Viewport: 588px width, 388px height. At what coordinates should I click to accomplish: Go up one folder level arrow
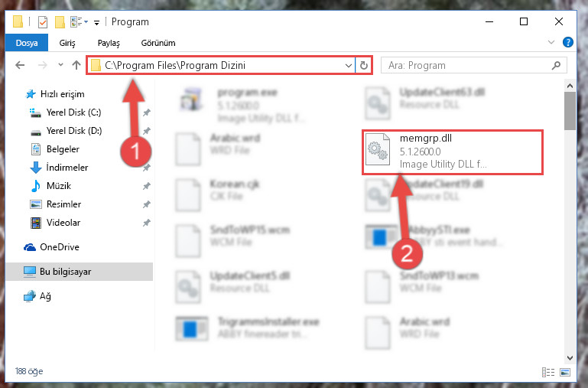76,65
